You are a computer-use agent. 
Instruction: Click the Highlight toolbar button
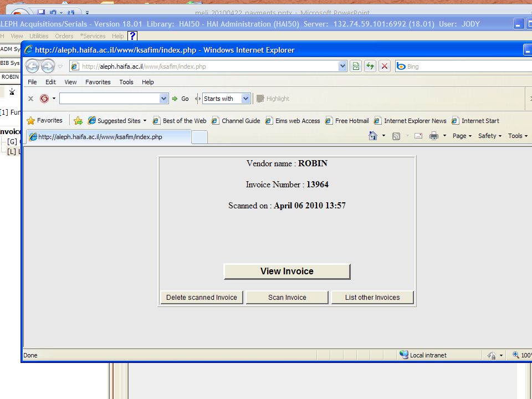[x=273, y=99]
